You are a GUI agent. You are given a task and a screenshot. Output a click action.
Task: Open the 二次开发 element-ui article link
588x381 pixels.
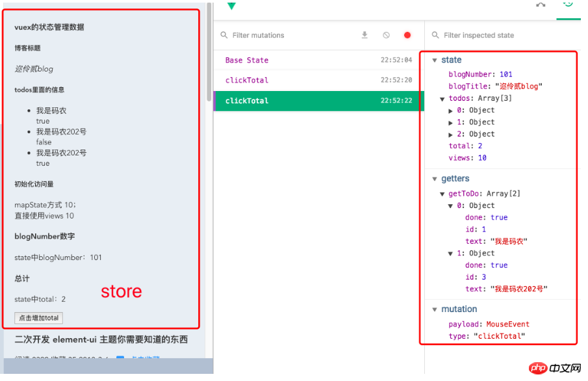tap(101, 339)
